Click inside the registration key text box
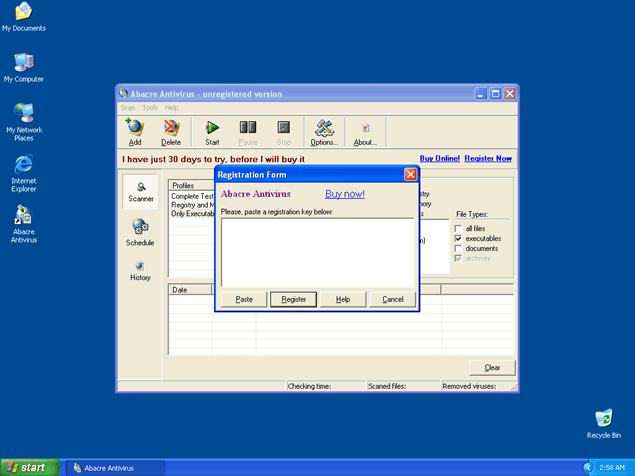 click(x=317, y=250)
